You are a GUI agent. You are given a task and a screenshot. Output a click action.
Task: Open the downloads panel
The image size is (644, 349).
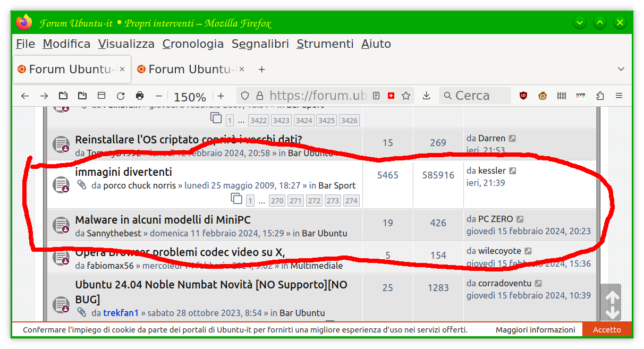pos(426,96)
